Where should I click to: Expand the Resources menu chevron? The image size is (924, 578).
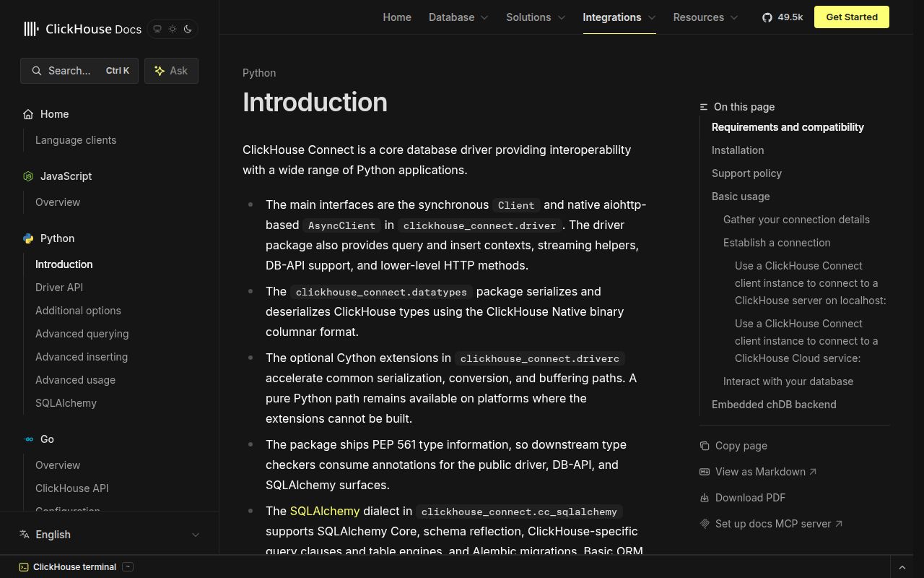pyautogui.click(x=735, y=17)
